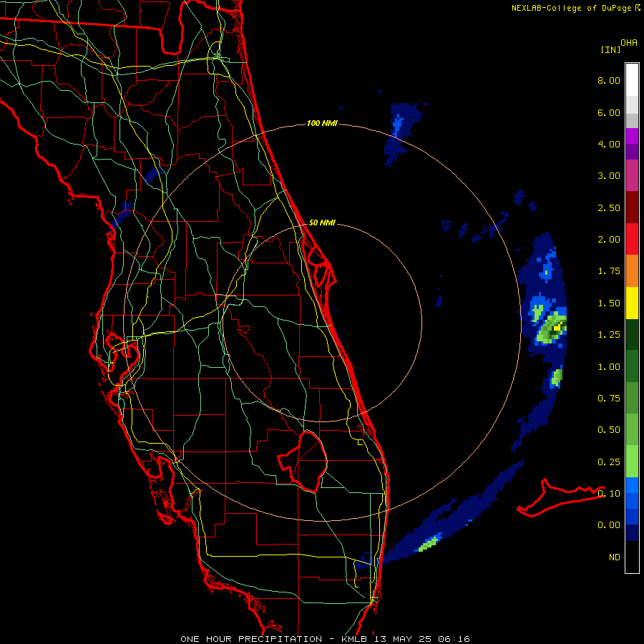Click the OHA product label
This screenshot has height=644, width=644.
tap(629, 43)
